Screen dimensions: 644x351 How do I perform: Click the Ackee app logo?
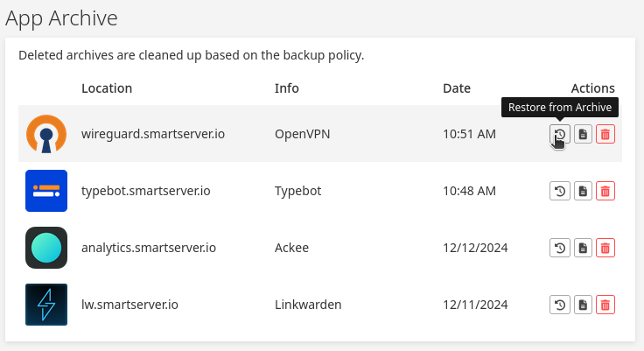pos(46,248)
